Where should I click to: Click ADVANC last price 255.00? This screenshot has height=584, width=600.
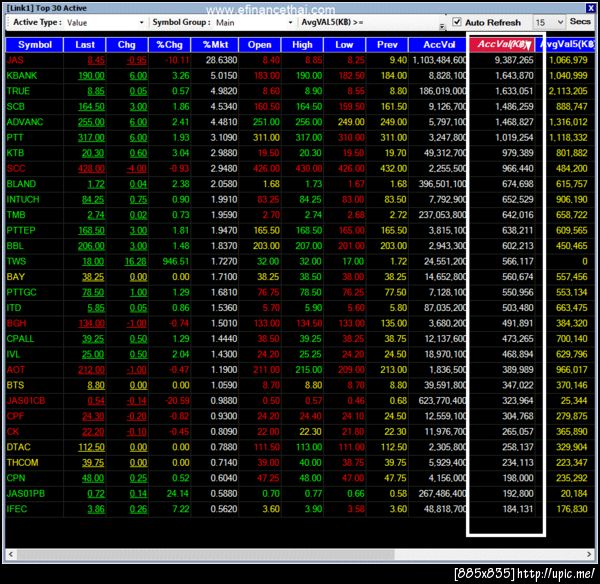click(91, 122)
